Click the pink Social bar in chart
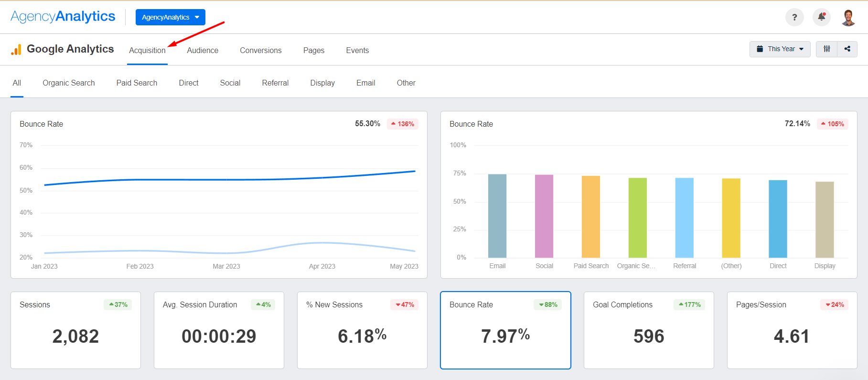The height and width of the screenshot is (380, 868). click(x=544, y=216)
